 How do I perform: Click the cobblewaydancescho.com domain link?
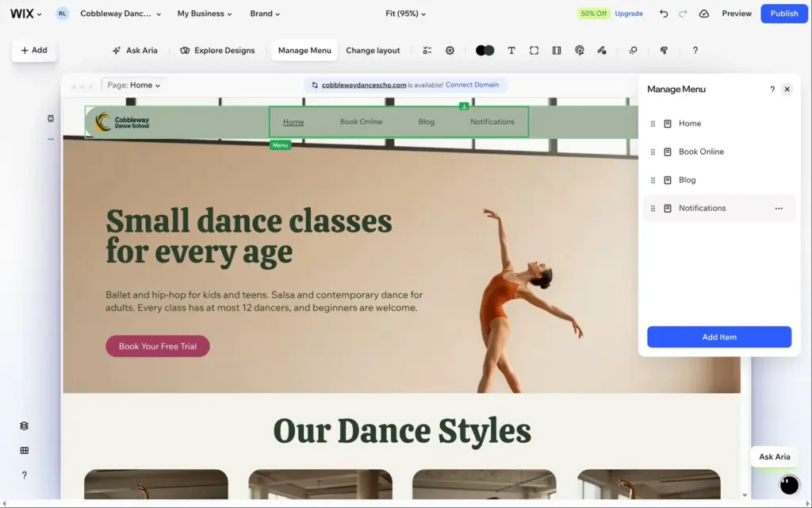click(x=363, y=85)
